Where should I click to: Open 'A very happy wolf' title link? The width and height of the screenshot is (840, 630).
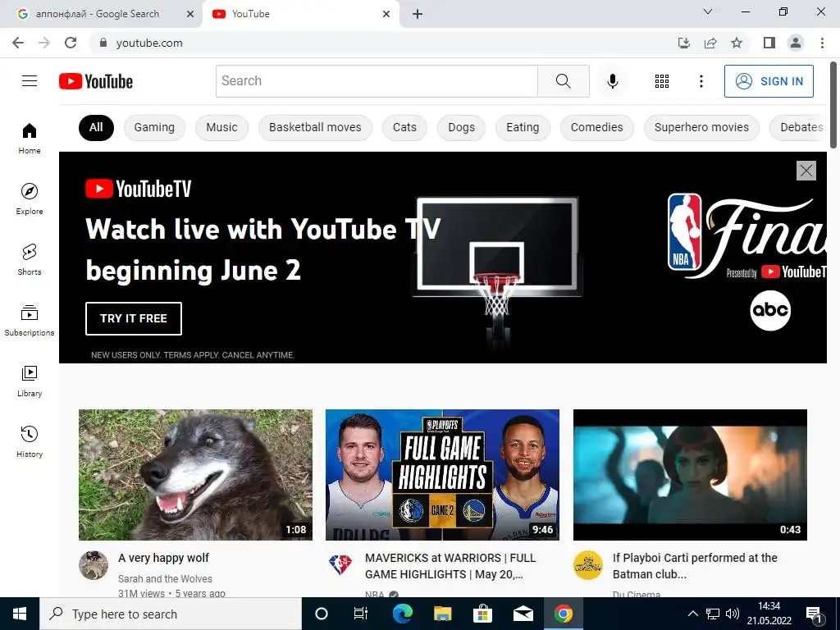pyautogui.click(x=163, y=558)
